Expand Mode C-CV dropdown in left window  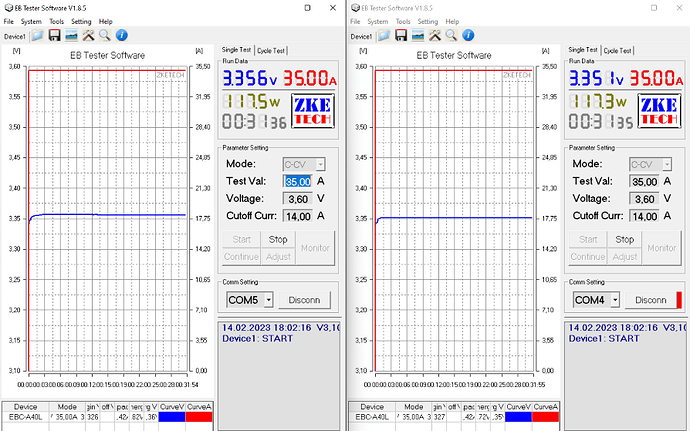click(x=320, y=165)
